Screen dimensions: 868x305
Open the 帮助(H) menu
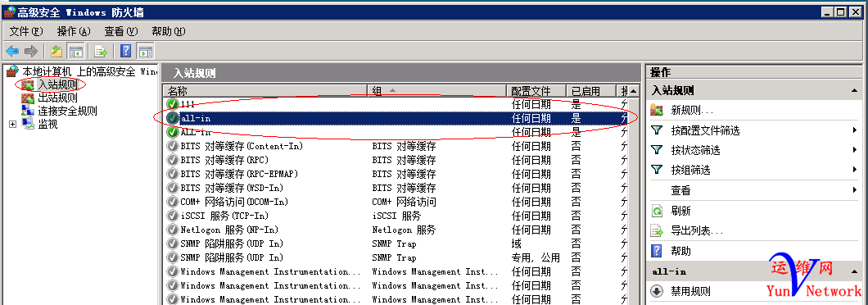tap(169, 31)
